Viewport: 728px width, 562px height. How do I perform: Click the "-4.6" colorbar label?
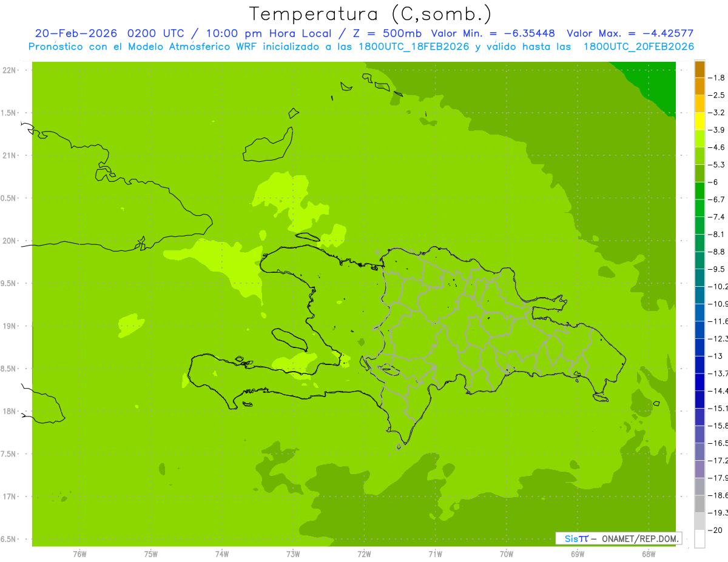coord(716,147)
